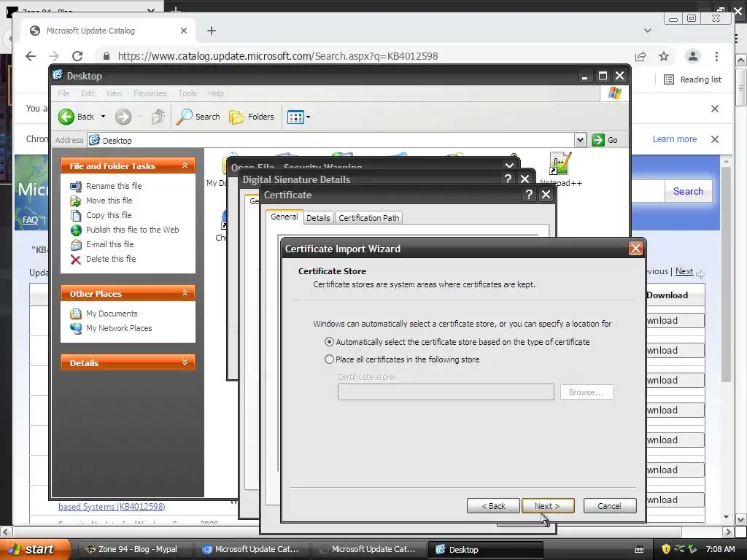Toggle the Folders pane in Explorer
Image resolution: width=747 pixels, height=560 pixels.
[252, 117]
